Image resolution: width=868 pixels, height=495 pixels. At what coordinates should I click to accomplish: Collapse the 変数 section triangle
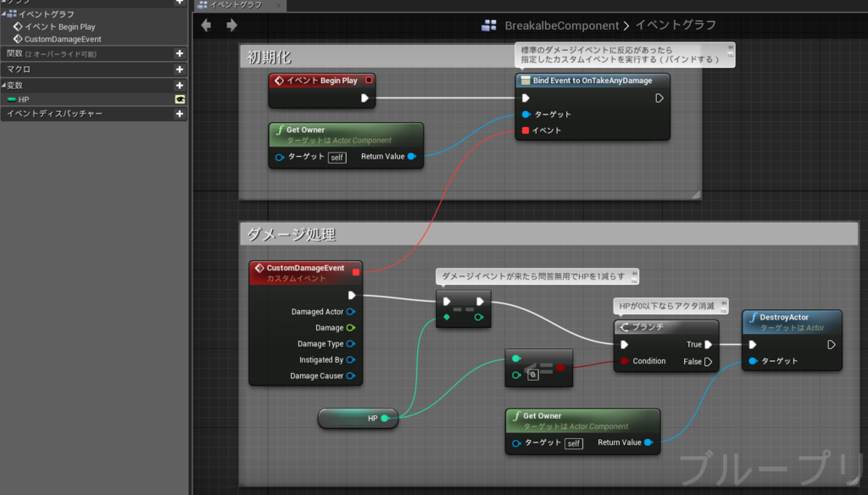point(4,86)
